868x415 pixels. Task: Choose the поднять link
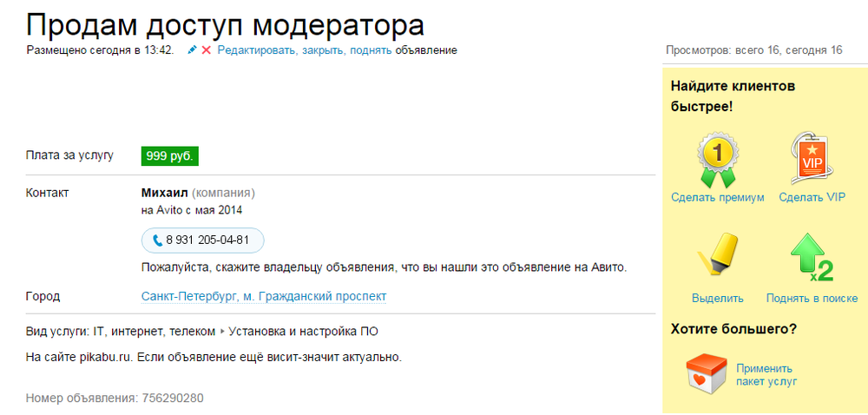click(x=371, y=50)
